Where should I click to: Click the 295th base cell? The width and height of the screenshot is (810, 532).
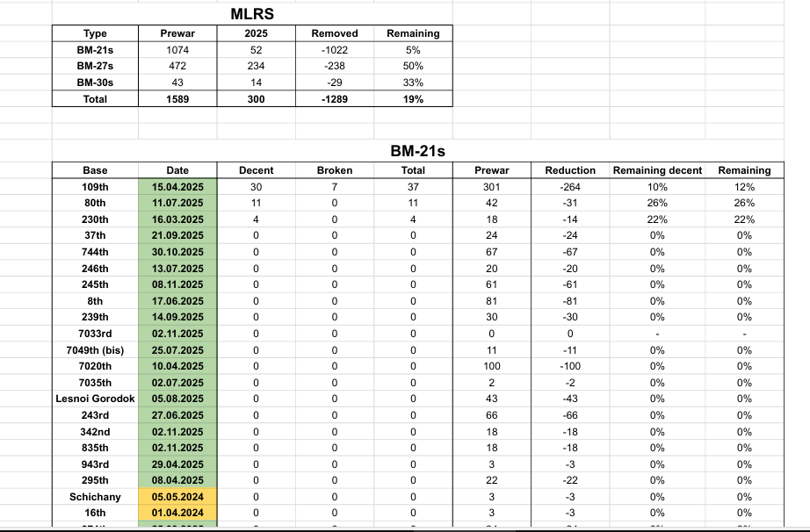pos(95,480)
